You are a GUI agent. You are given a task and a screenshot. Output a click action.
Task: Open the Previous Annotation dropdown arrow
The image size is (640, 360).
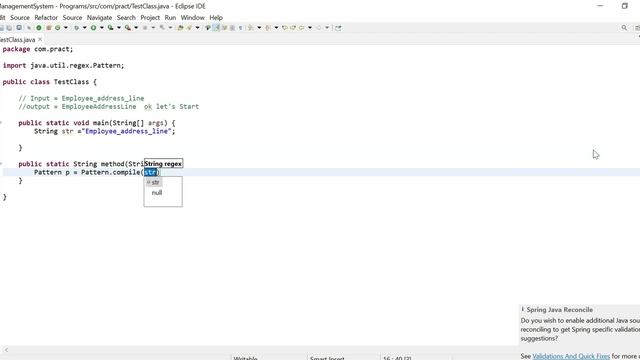click(x=276, y=28)
